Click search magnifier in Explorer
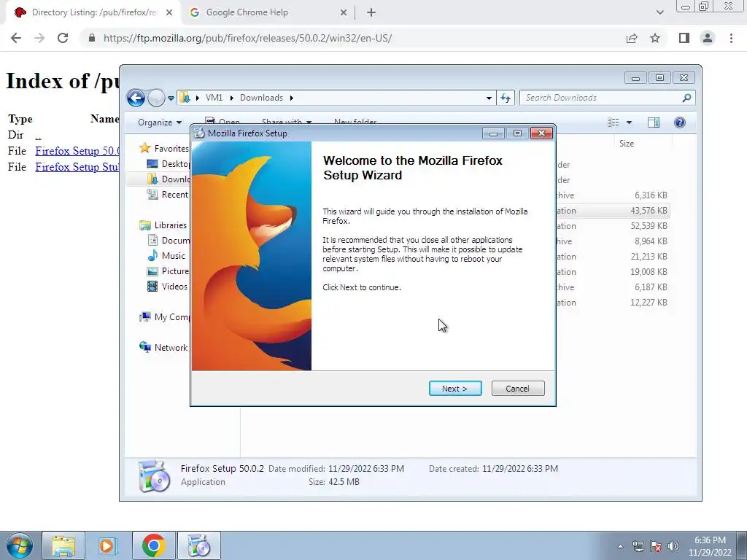 point(686,98)
